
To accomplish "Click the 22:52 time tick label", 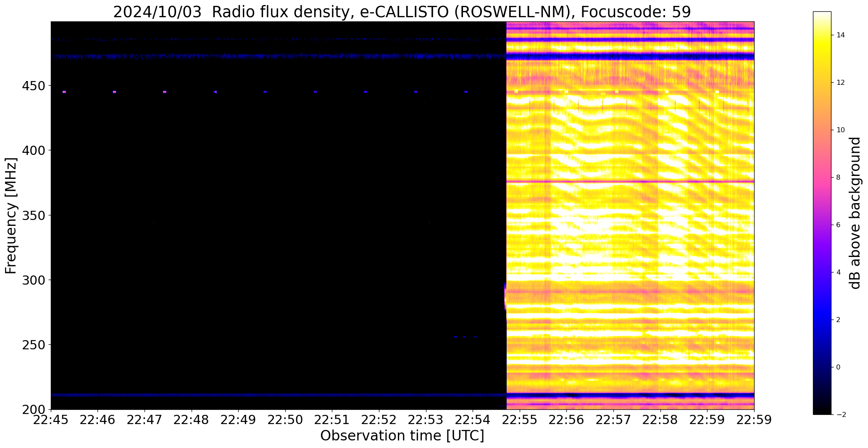I will tap(379, 420).
